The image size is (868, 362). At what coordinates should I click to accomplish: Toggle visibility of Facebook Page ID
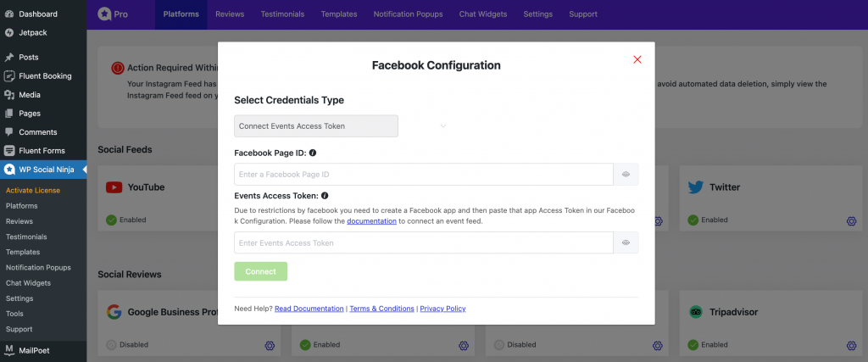pyautogui.click(x=626, y=175)
